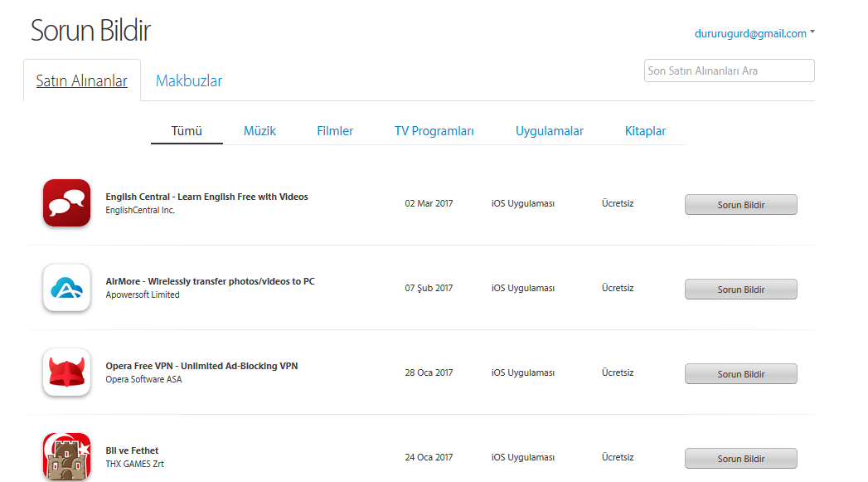The height and width of the screenshot is (482, 868).
Task: Focus the Son Satın Alınanları Ara search field
Action: click(x=729, y=71)
